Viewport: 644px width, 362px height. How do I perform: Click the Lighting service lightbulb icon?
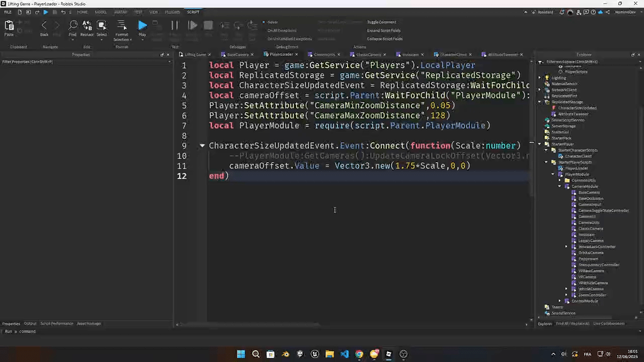coord(547,77)
